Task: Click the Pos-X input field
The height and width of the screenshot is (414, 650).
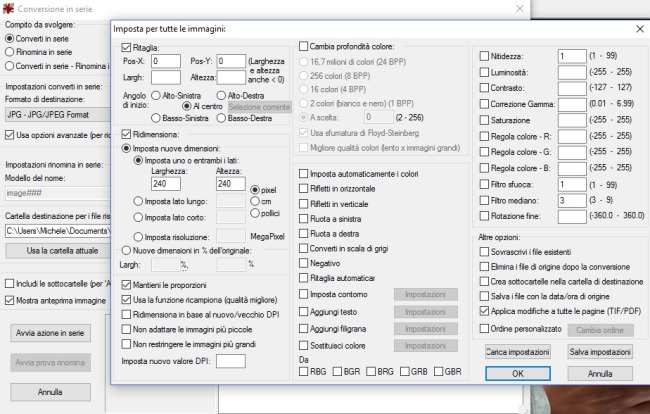Action: (166, 61)
